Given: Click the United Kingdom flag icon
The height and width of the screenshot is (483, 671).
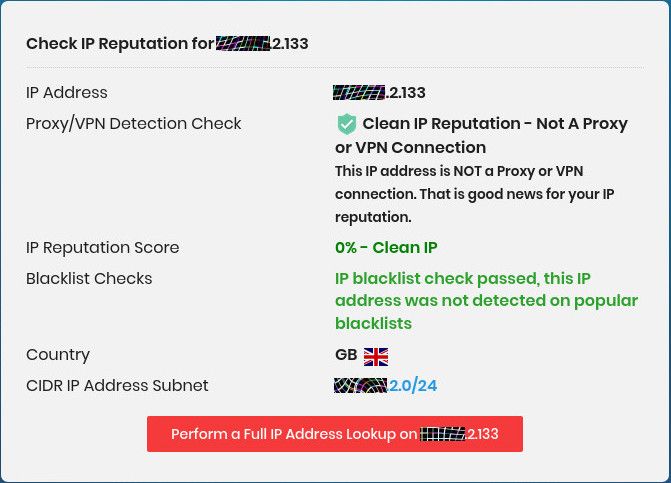Looking at the screenshot, I should (376, 356).
